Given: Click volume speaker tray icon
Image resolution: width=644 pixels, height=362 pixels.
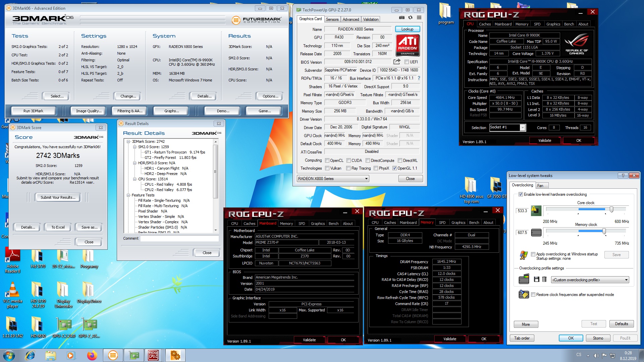Looking at the screenshot, I should point(596,356).
